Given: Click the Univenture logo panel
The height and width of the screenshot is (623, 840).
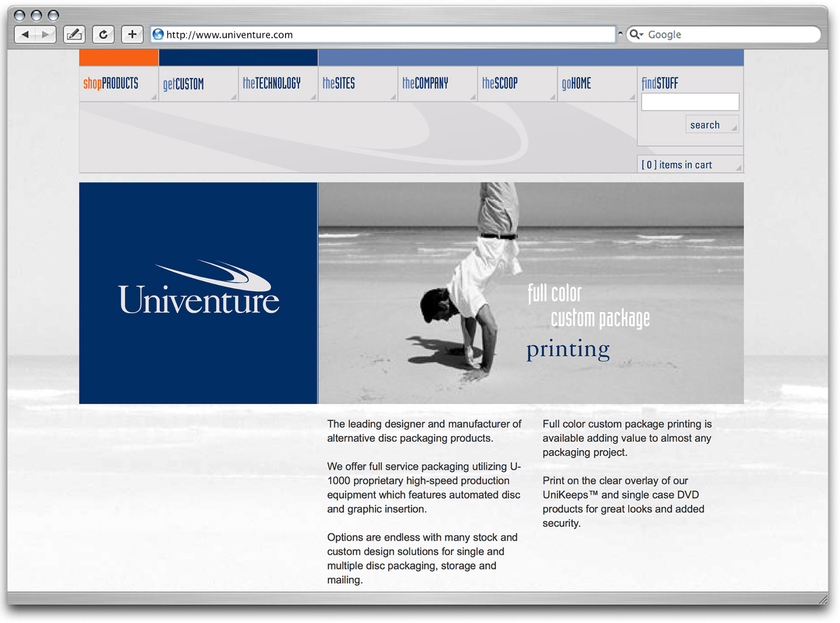Looking at the screenshot, I should point(198,293).
